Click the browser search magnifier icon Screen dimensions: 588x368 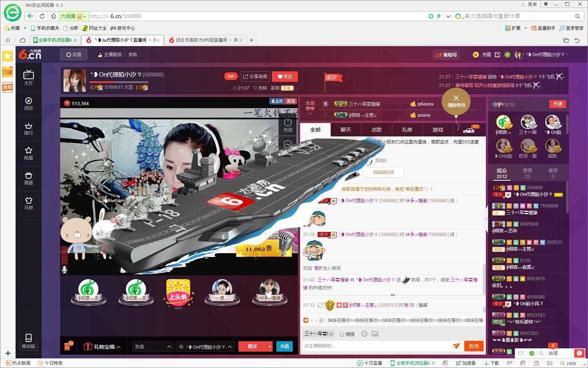pos(578,16)
